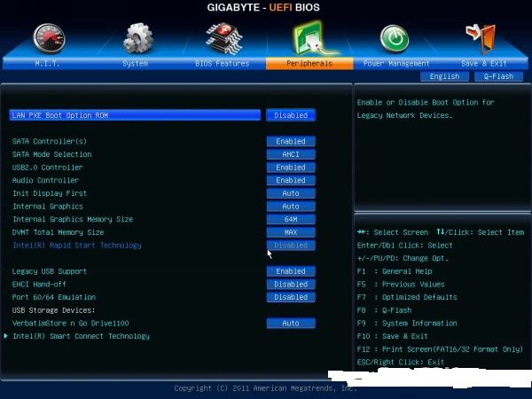Select the BIOS Features chip icon

pyautogui.click(x=224, y=38)
